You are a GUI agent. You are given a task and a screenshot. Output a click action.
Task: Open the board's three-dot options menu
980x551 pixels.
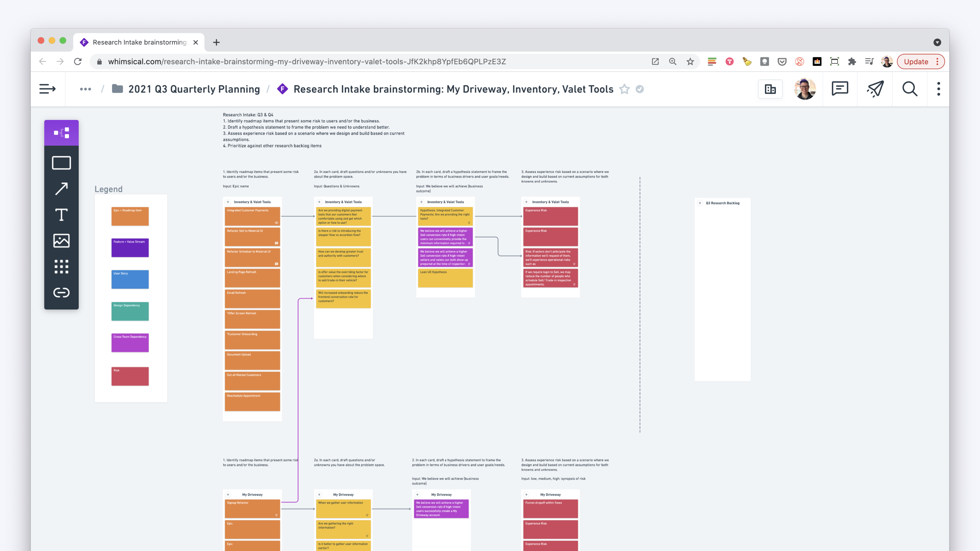939,89
